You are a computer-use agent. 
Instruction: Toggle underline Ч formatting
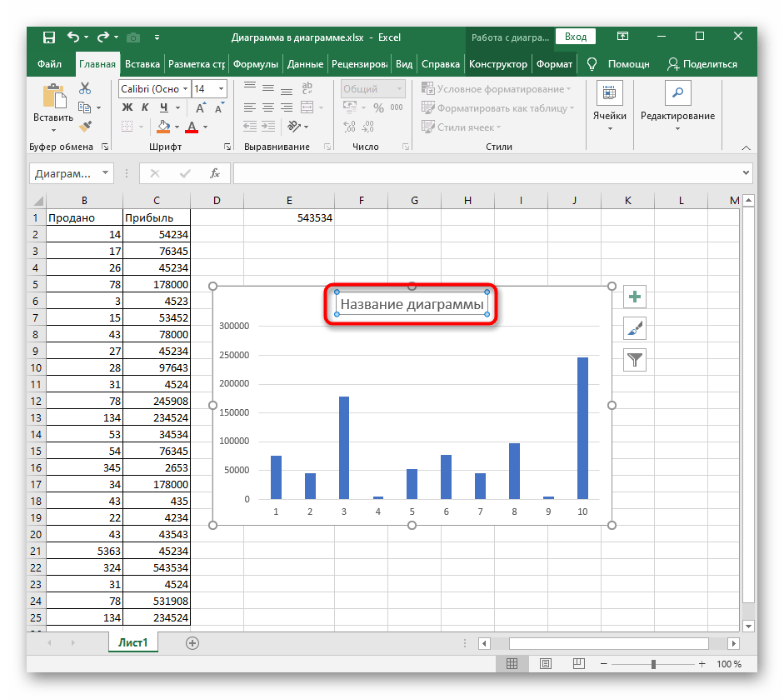tap(163, 107)
